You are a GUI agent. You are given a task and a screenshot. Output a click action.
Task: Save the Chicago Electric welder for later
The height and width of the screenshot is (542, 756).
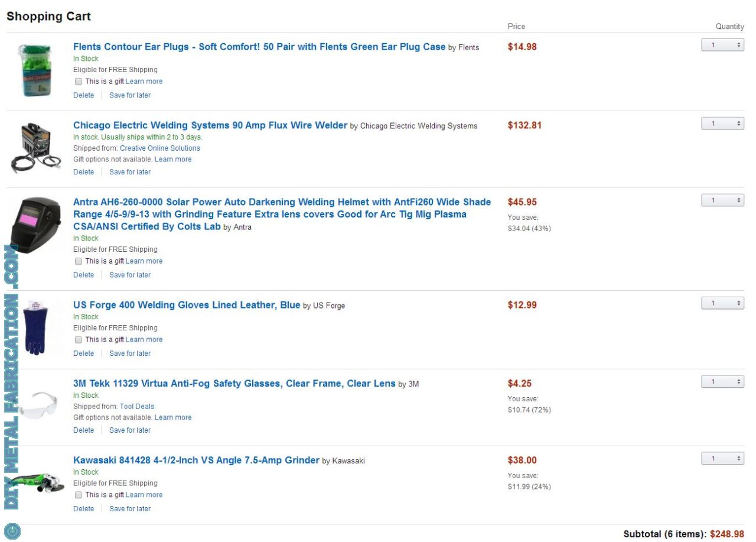(x=130, y=172)
